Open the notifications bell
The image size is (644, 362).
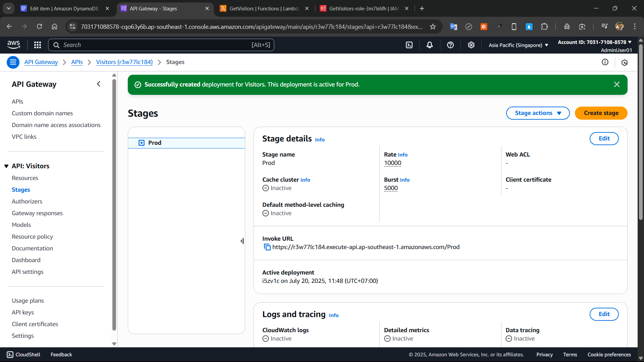[x=430, y=45]
